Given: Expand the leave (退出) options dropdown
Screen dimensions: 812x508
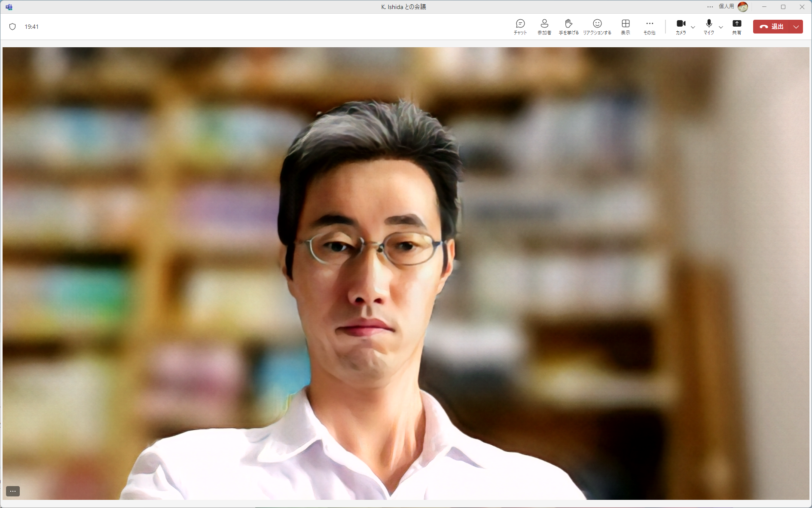Looking at the screenshot, I should click(797, 27).
